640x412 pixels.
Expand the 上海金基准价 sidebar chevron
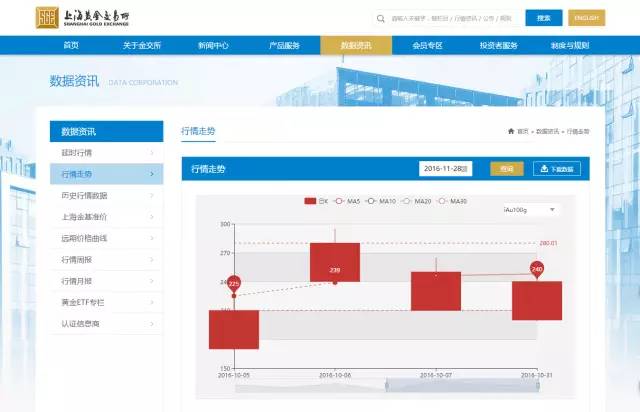click(152, 217)
